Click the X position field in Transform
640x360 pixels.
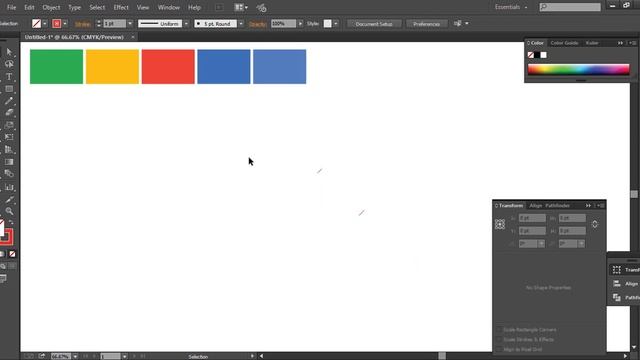click(x=532, y=218)
